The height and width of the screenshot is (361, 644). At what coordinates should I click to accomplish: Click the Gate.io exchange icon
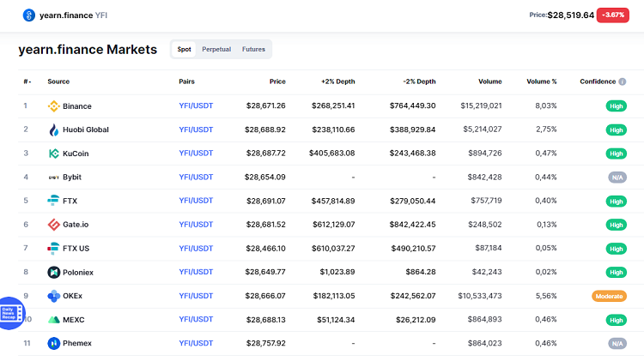click(53, 225)
